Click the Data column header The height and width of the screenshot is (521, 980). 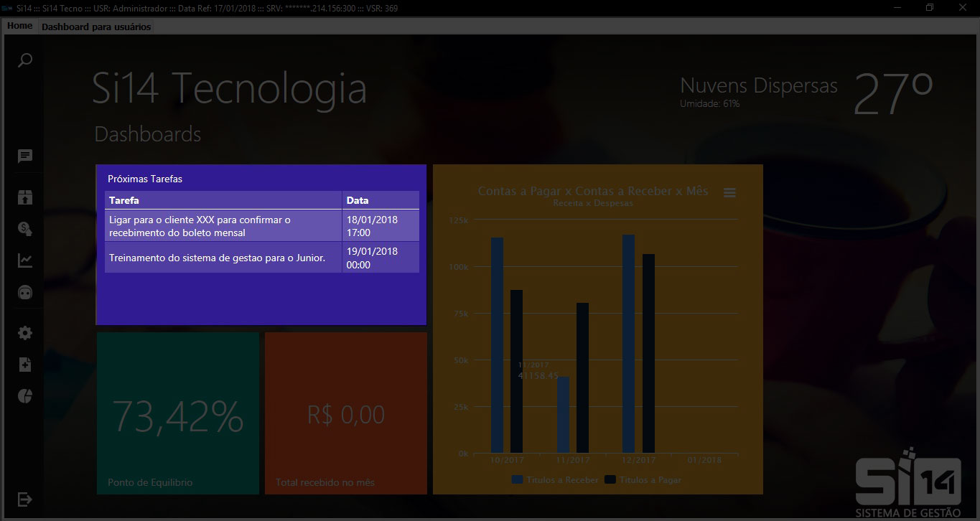click(381, 200)
